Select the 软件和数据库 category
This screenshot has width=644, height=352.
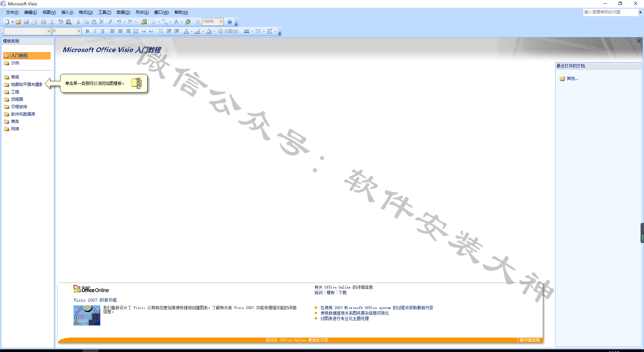click(23, 114)
